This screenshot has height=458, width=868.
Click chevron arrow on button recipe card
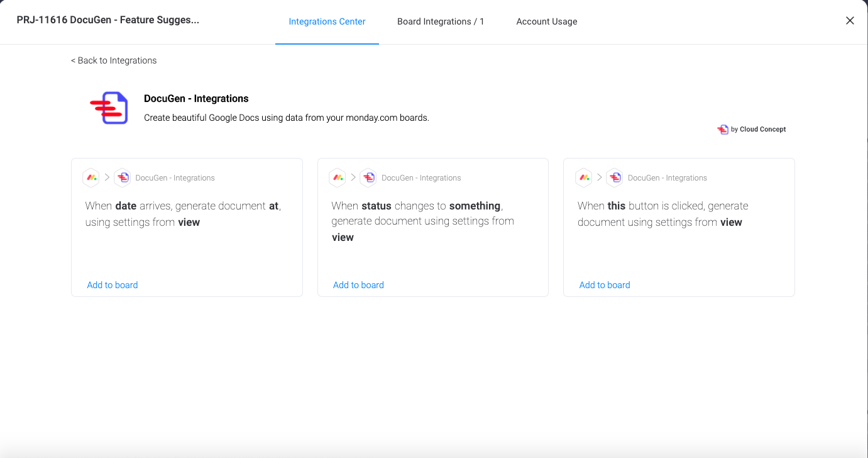(x=600, y=177)
